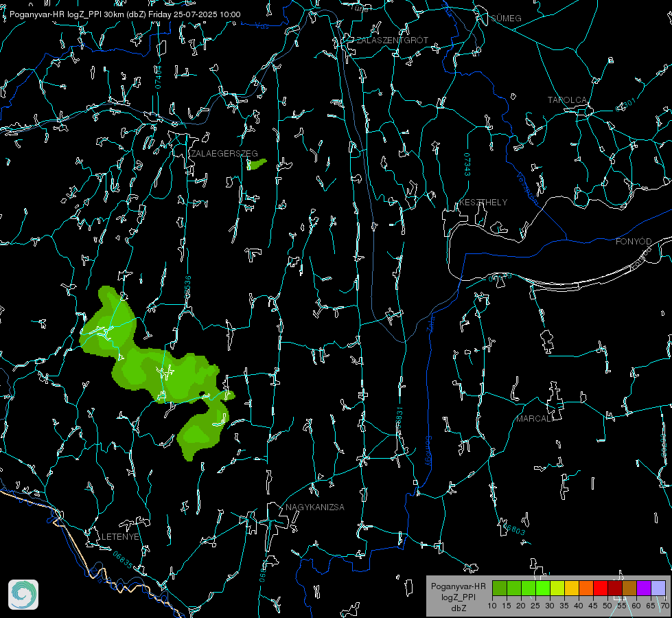
Task: Click the LETENYE town label
Action: pyautogui.click(x=120, y=536)
